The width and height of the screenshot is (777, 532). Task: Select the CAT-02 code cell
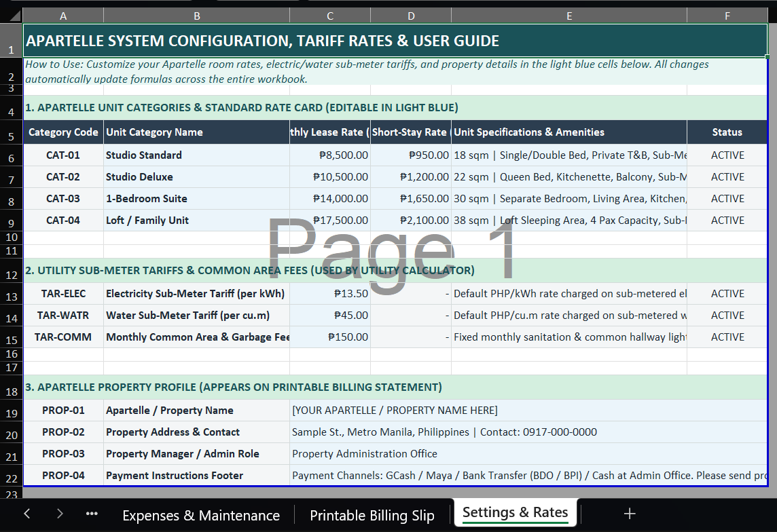point(63,176)
